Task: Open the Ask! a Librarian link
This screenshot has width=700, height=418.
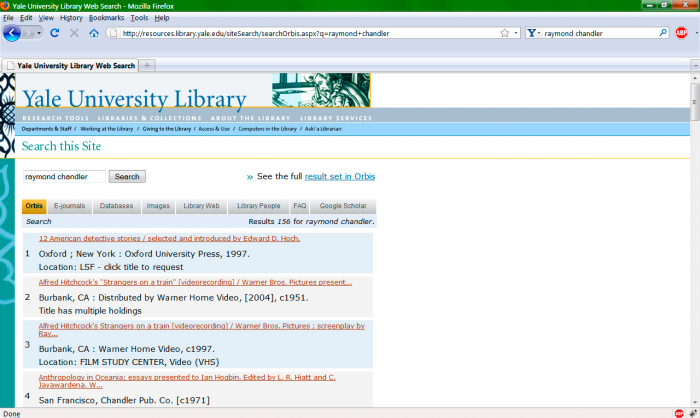Action: pyautogui.click(x=323, y=129)
